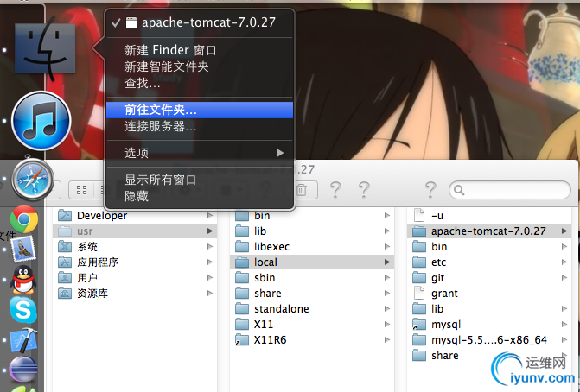Select the Developer folder
The image size is (580, 392).
pos(135,215)
